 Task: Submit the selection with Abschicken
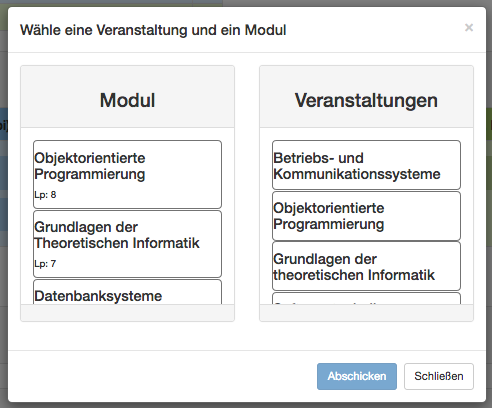(357, 376)
